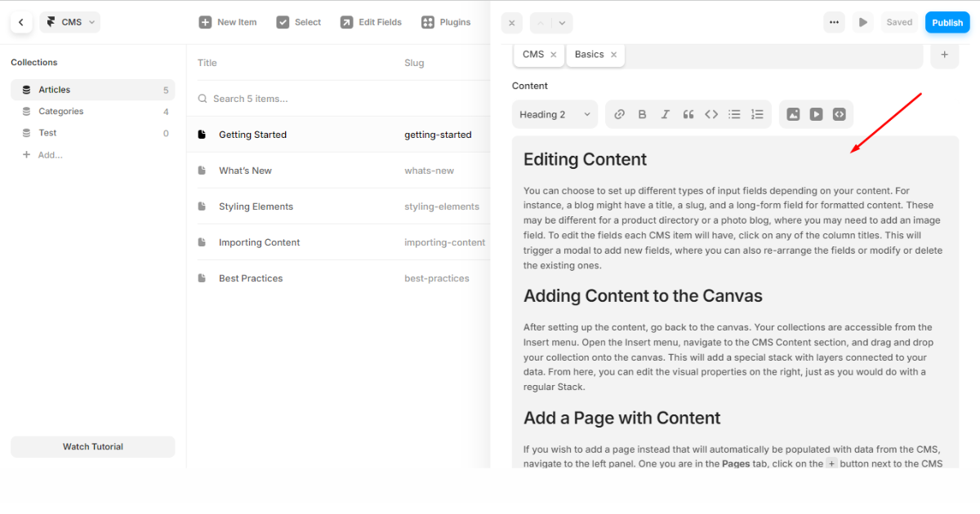Open Edit Fields

point(371,22)
